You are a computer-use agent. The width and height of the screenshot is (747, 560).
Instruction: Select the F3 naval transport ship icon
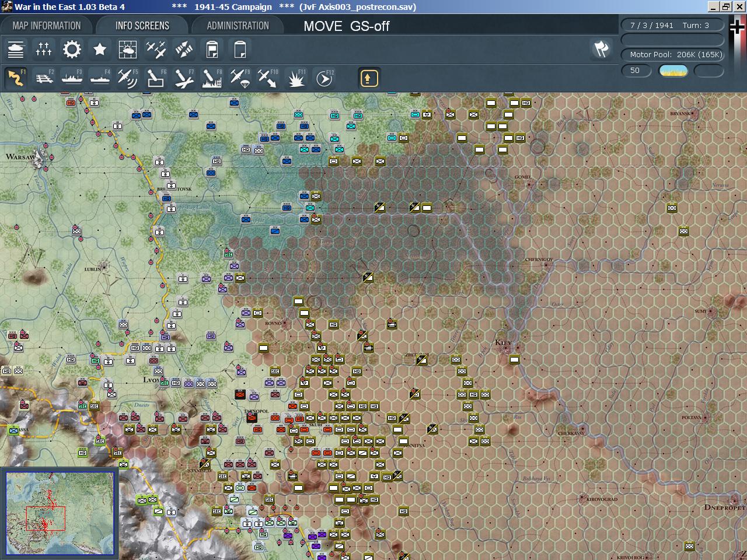point(72,78)
